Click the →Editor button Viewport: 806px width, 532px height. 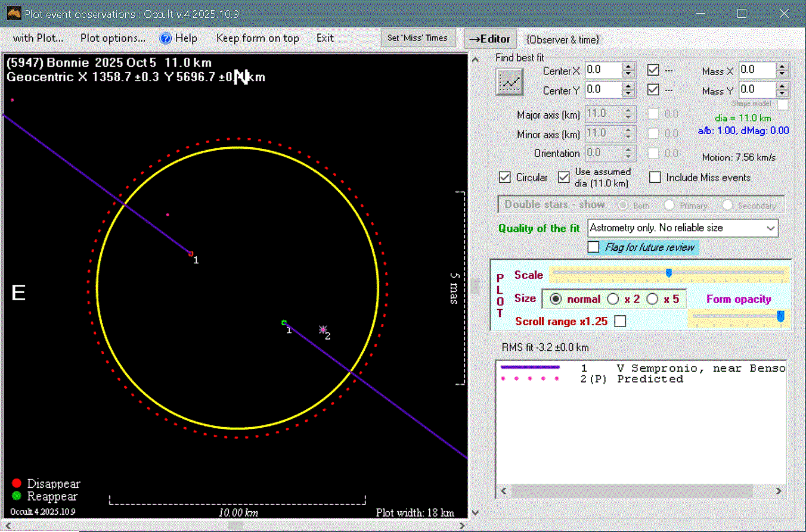489,39
